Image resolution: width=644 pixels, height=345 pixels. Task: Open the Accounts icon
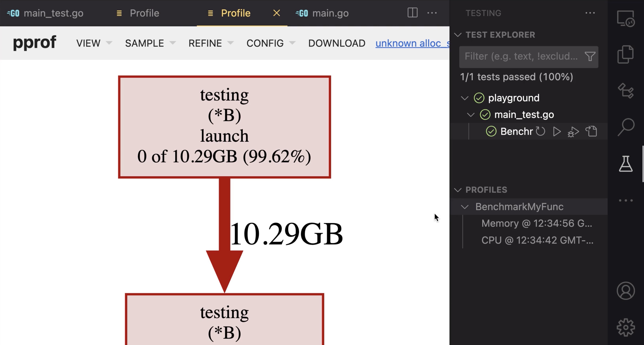[626, 291]
